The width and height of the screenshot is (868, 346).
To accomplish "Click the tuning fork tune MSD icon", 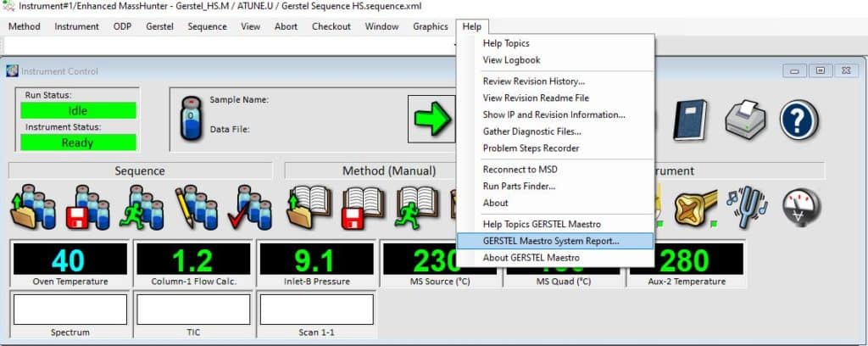I will click(748, 207).
